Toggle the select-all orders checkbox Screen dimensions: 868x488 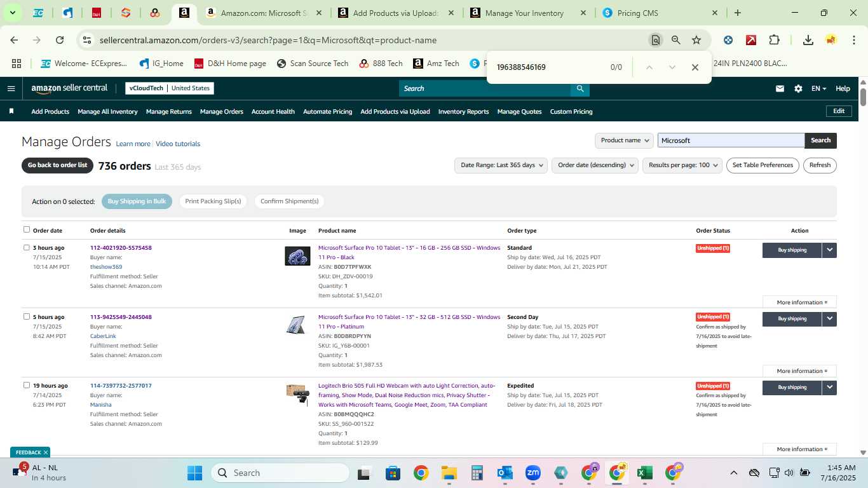(x=27, y=229)
